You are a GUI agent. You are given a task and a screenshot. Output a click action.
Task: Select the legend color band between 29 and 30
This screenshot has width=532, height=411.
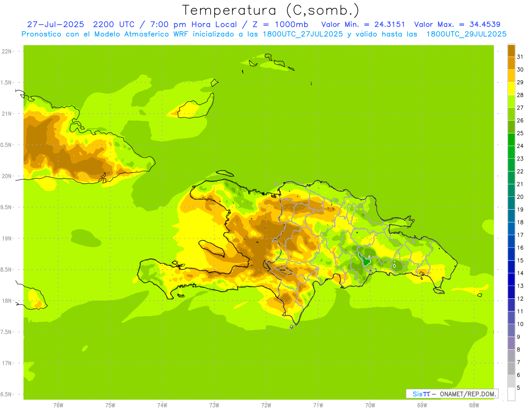(511, 76)
